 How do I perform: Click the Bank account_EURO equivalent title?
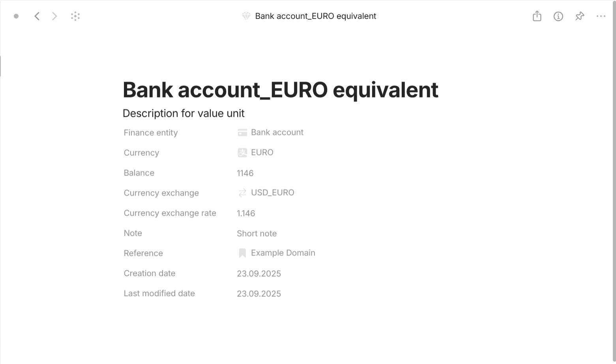click(x=280, y=90)
